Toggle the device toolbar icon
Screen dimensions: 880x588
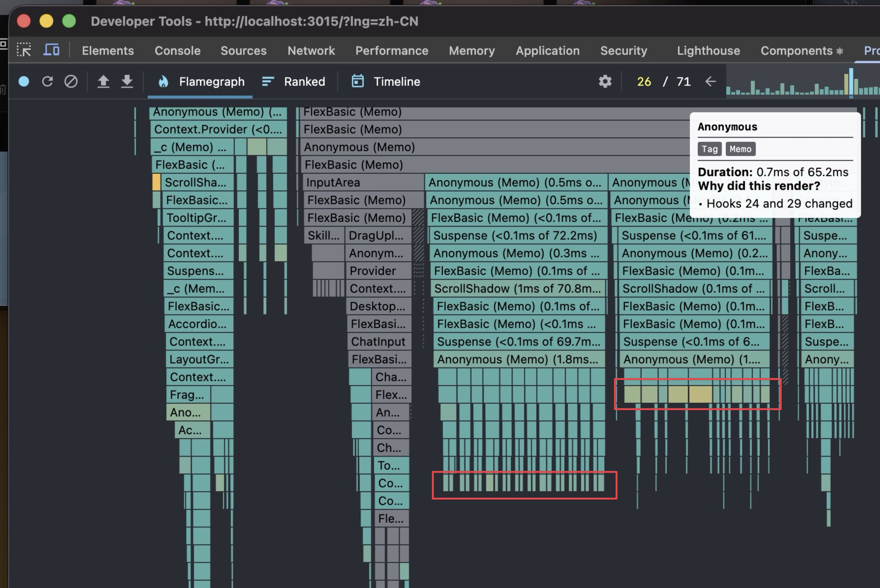[x=51, y=50]
